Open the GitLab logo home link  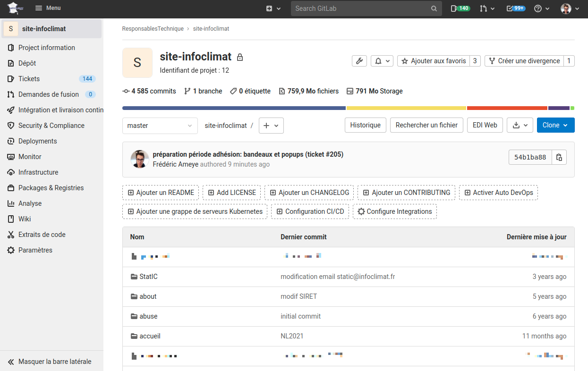pos(16,8)
